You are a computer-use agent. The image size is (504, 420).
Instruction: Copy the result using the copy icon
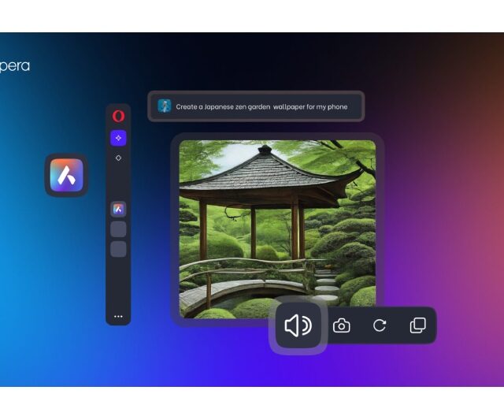(417, 325)
